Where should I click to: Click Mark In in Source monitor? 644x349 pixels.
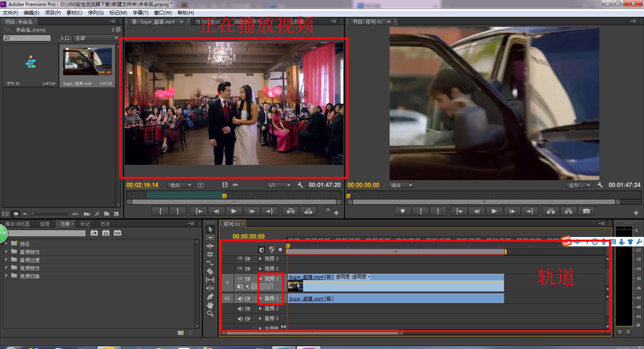point(160,211)
